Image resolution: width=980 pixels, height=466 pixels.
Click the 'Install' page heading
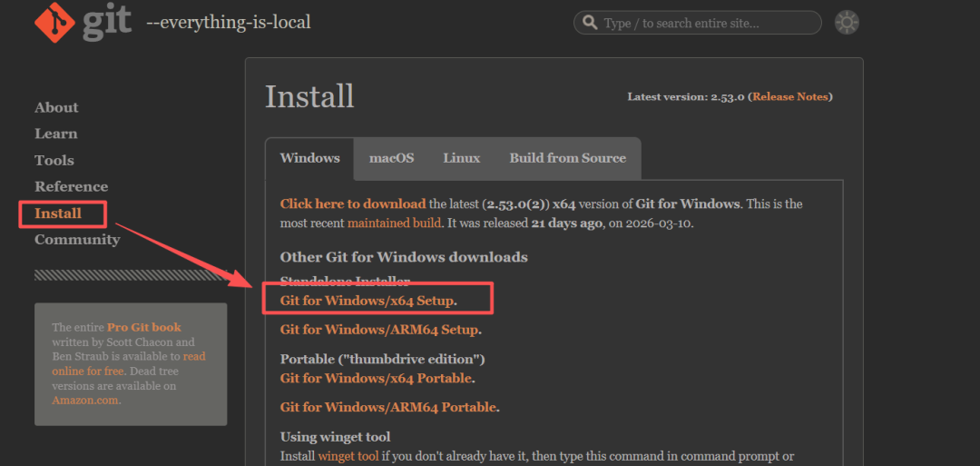[x=309, y=97]
